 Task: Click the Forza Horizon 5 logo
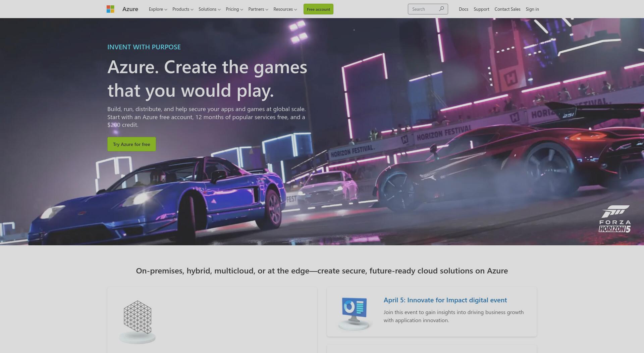(615, 219)
